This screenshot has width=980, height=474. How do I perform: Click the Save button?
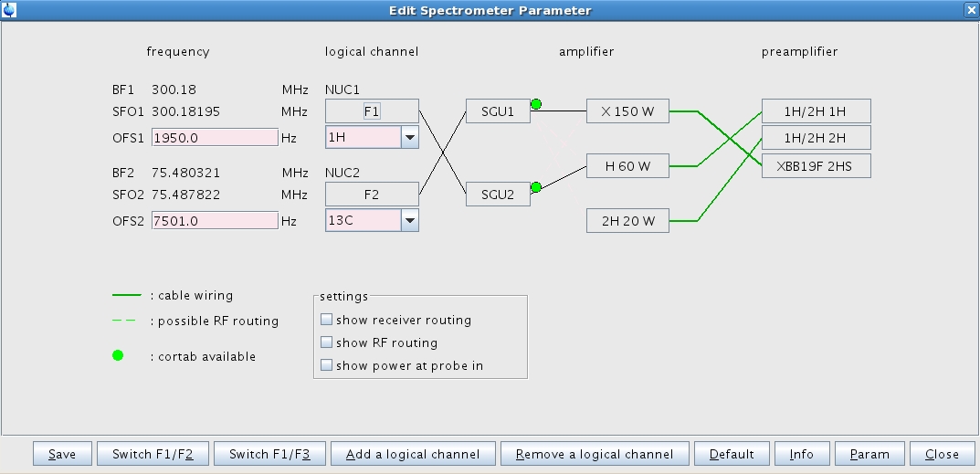tap(62, 454)
